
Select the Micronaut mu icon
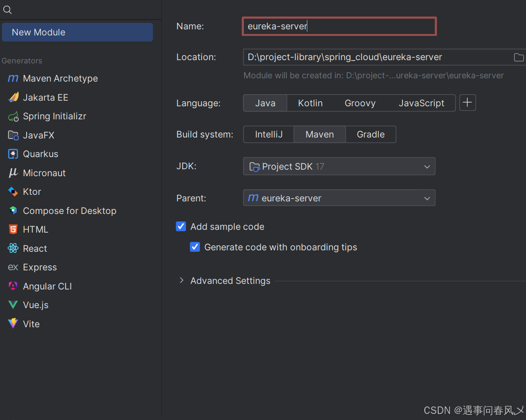click(x=13, y=173)
